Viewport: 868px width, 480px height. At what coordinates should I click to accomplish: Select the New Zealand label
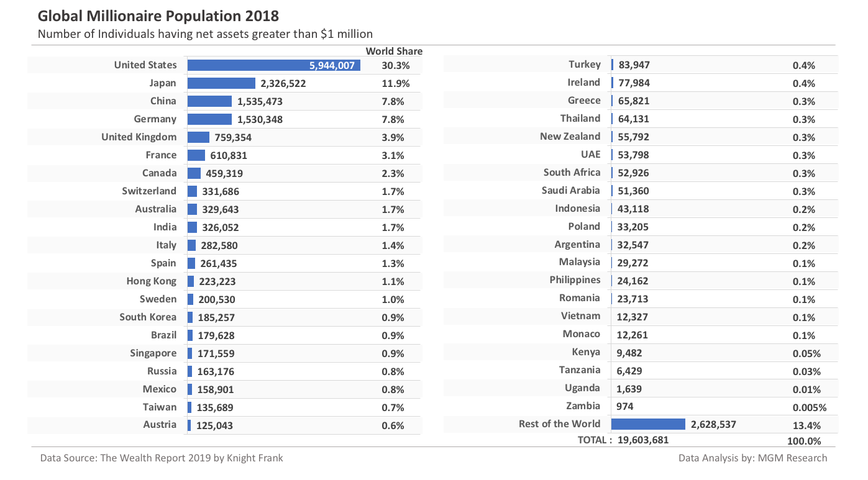[x=570, y=136]
